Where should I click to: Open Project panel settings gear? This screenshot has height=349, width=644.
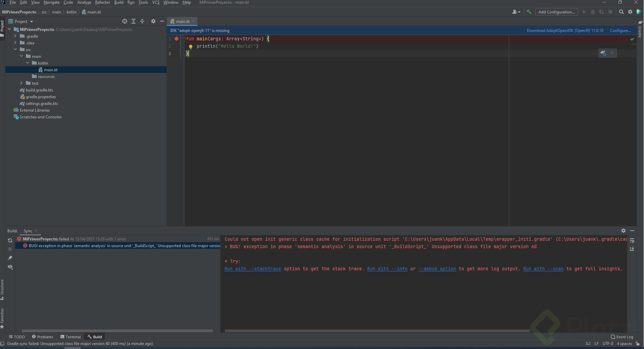(153, 21)
